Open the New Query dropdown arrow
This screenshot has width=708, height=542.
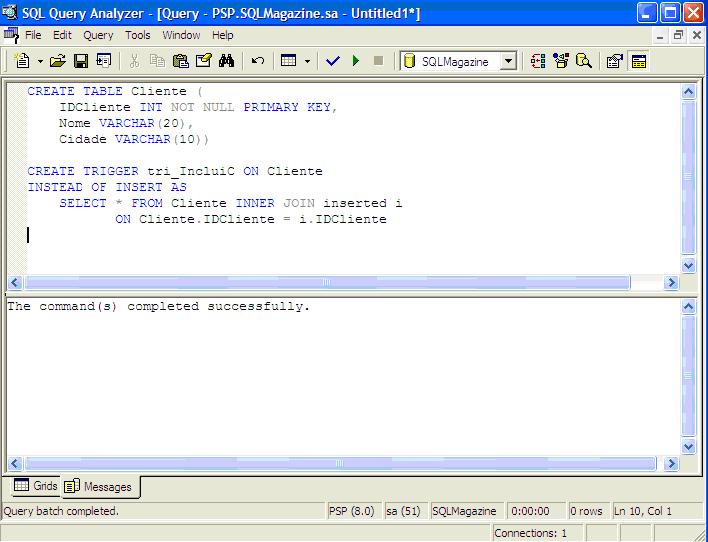pos(40,61)
